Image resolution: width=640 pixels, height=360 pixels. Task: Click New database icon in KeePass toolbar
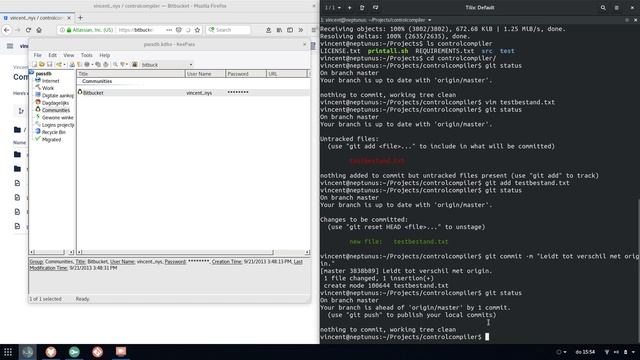click(x=34, y=64)
